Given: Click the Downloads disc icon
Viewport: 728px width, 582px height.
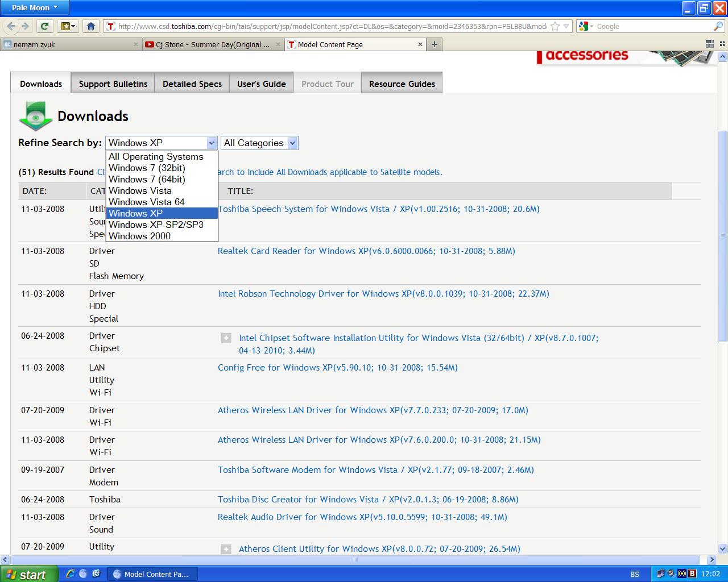Looking at the screenshot, I should point(36,116).
